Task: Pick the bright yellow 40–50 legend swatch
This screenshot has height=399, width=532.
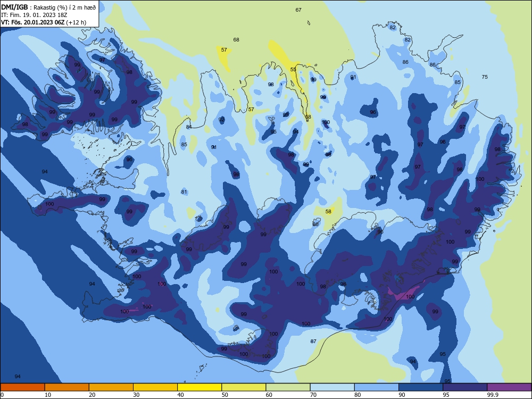Action: (x=199, y=387)
